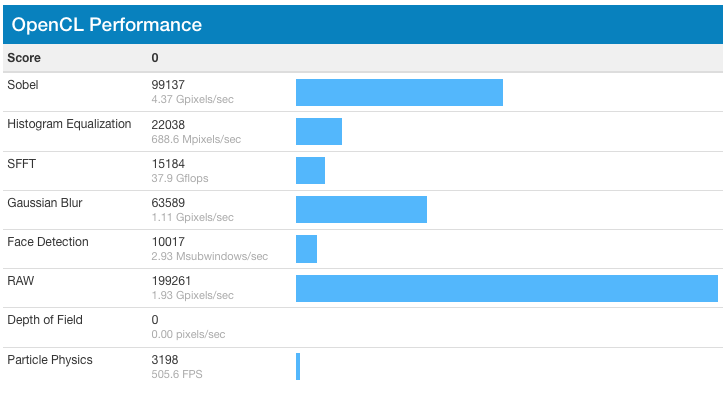
Task: Click the Histogram Equalization score bar
Action: (319, 131)
